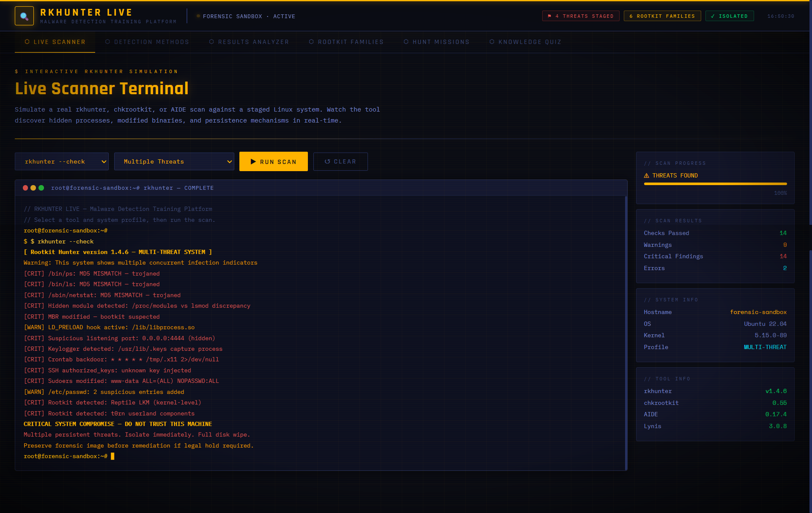Click the scan progress bar
The image size is (812, 513).
tap(715, 184)
